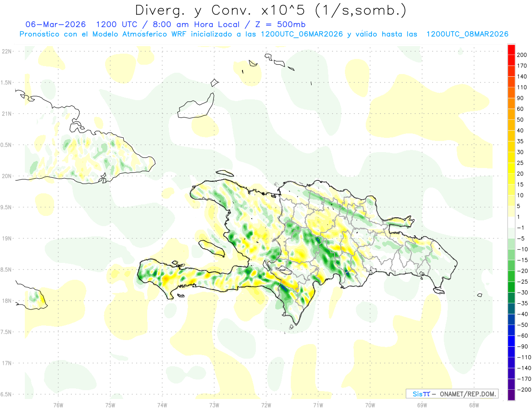
Task: Click the '71W' longitude label
Action: (318, 405)
